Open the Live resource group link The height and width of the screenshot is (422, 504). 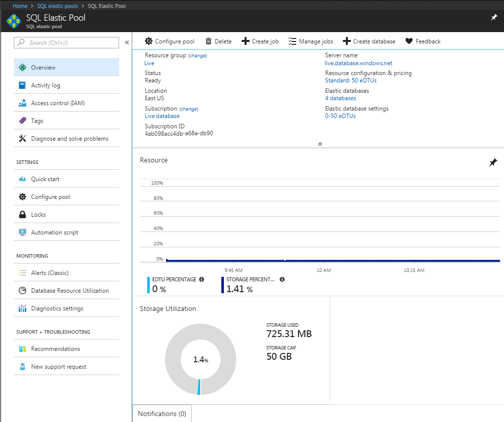pyautogui.click(x=149, y=63)
